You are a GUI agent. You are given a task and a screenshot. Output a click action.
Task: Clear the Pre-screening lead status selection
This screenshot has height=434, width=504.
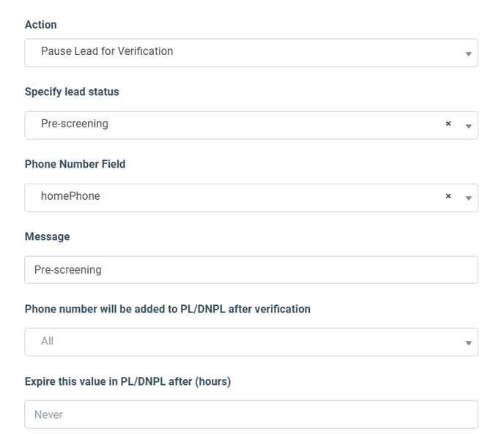point(448,124)
